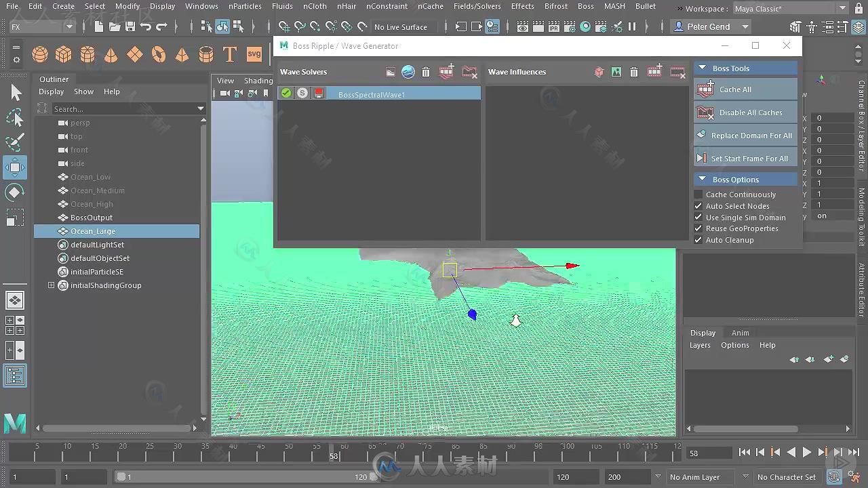Open the Outliner Show menu
868x488 pixels.
84,91
